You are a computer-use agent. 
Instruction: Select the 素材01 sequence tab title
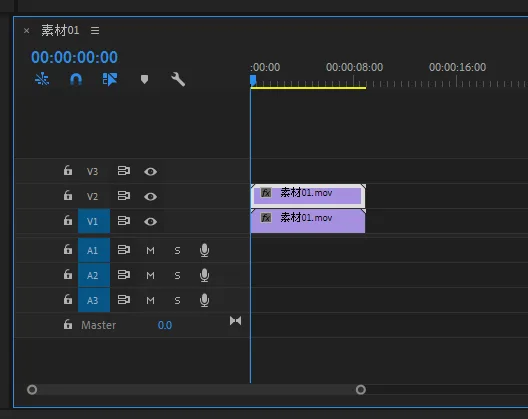click(x=60, y=30)
